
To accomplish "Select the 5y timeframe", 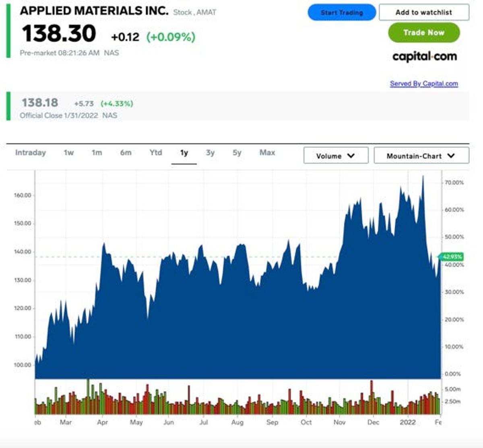I will 237,153.
